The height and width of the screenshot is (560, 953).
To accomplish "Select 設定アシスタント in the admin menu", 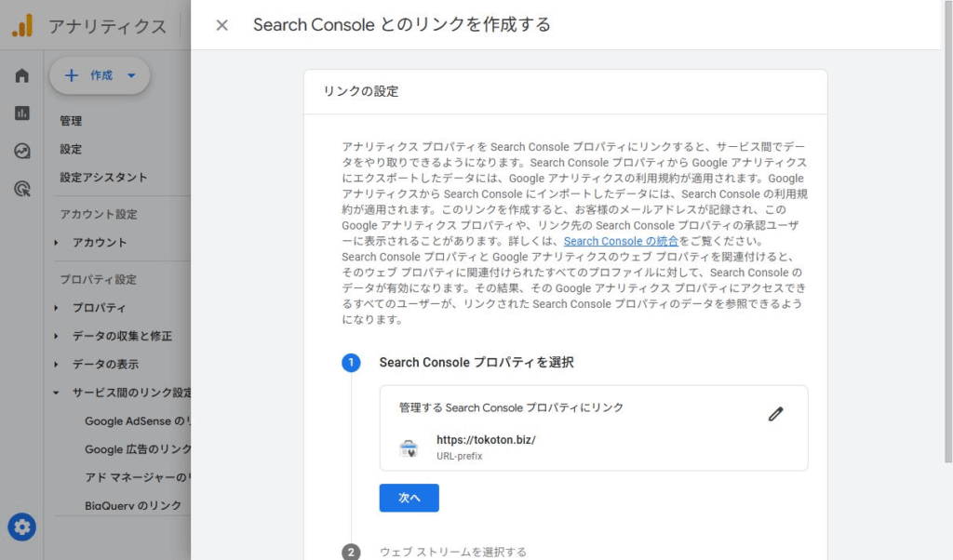I will coord(103,178).
